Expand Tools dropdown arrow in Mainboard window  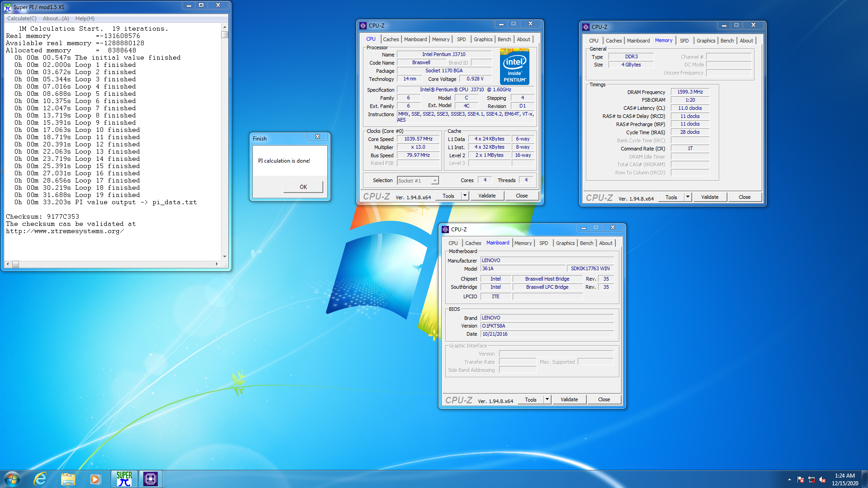(547, 400)
